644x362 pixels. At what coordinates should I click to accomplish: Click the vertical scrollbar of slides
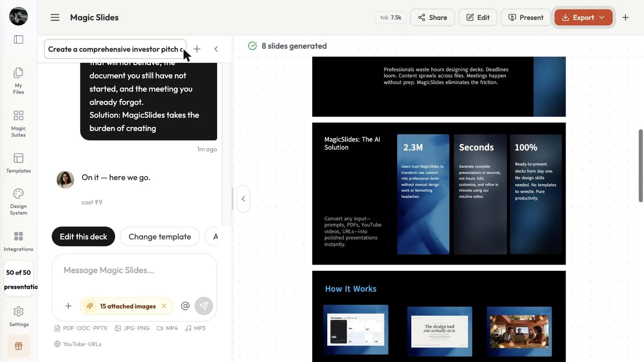[640, 166]
